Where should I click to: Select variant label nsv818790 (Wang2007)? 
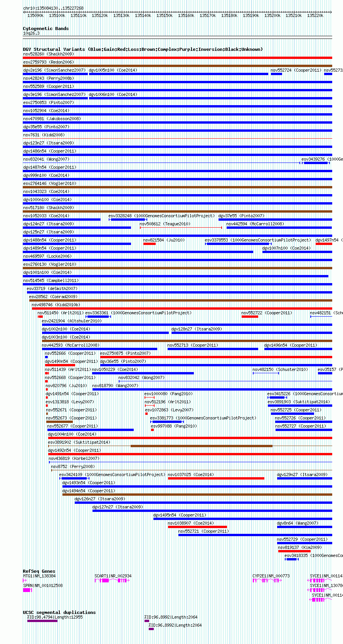click(115, 386)
